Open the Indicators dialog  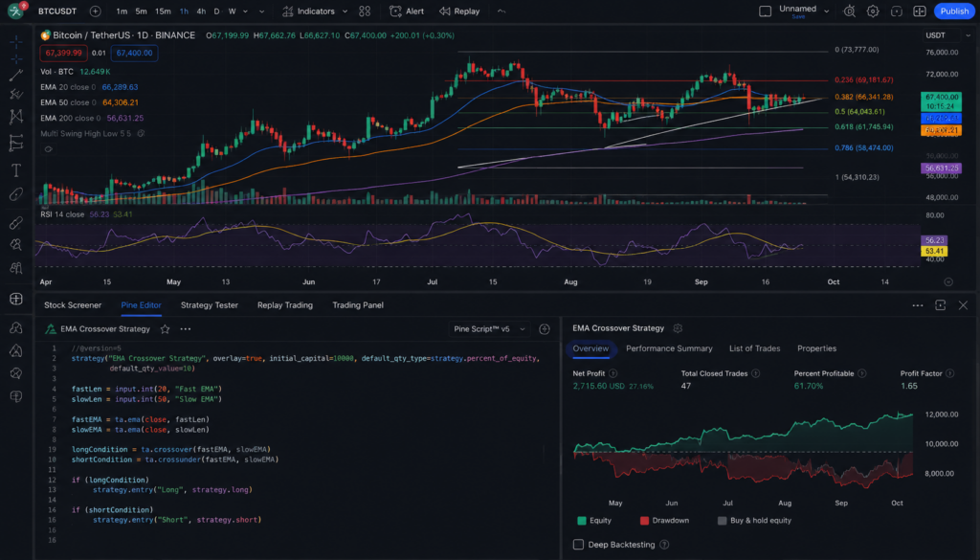coord(309,11)
